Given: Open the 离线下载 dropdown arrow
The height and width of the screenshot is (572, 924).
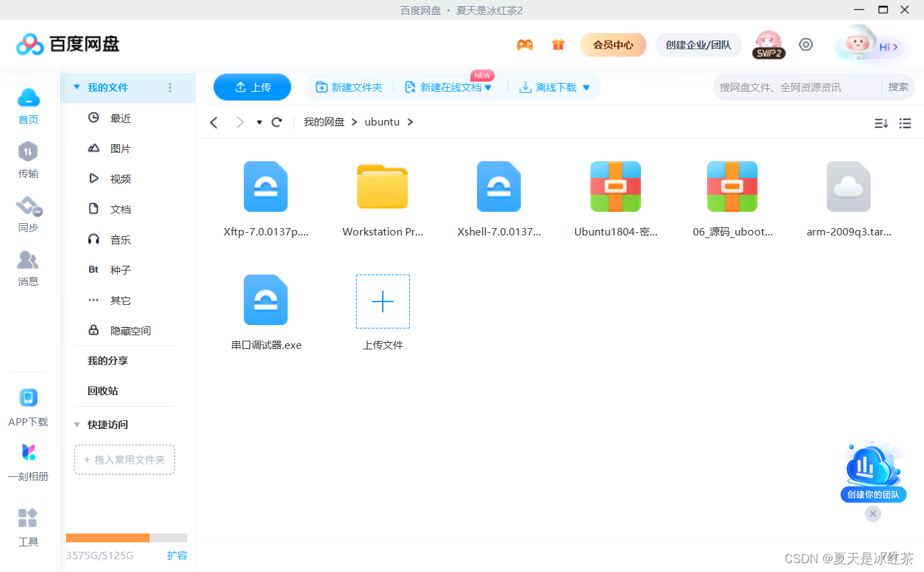Looking at the screenshot, I should pyautogui.click(x=586, y=88).
